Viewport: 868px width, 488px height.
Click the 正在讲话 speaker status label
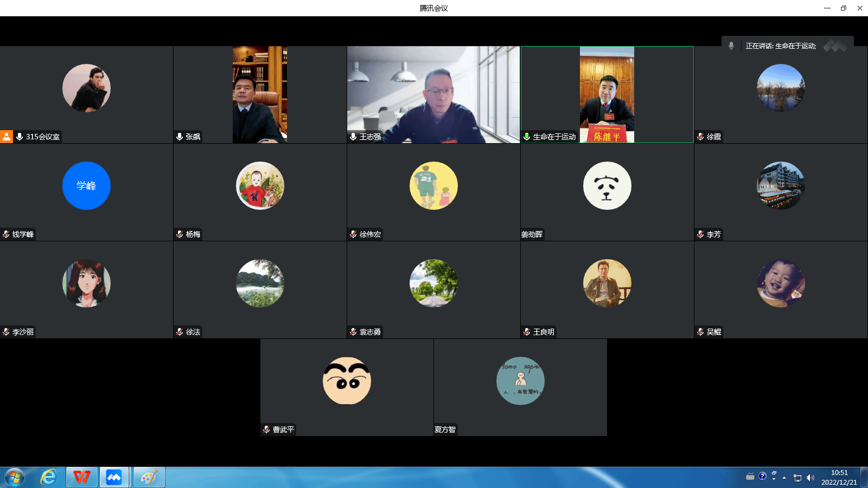781,46
